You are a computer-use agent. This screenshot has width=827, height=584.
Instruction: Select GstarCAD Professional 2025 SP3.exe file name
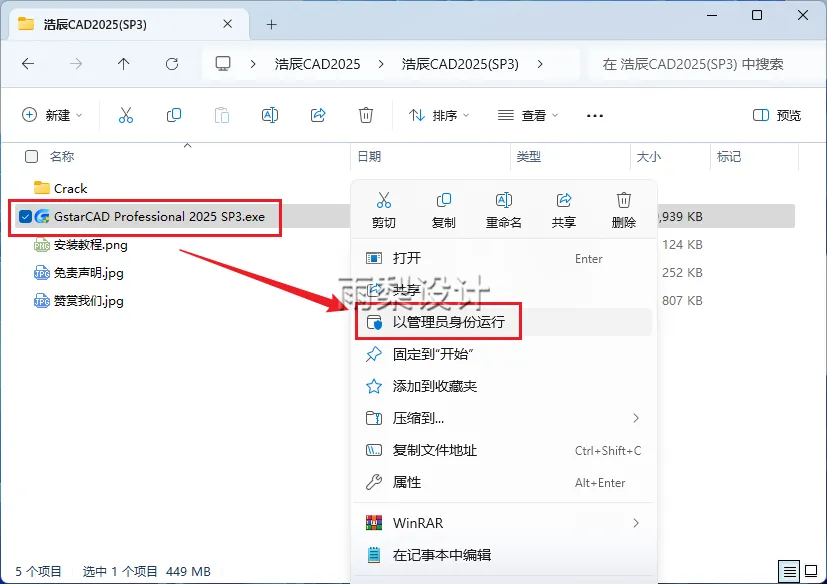159,216
